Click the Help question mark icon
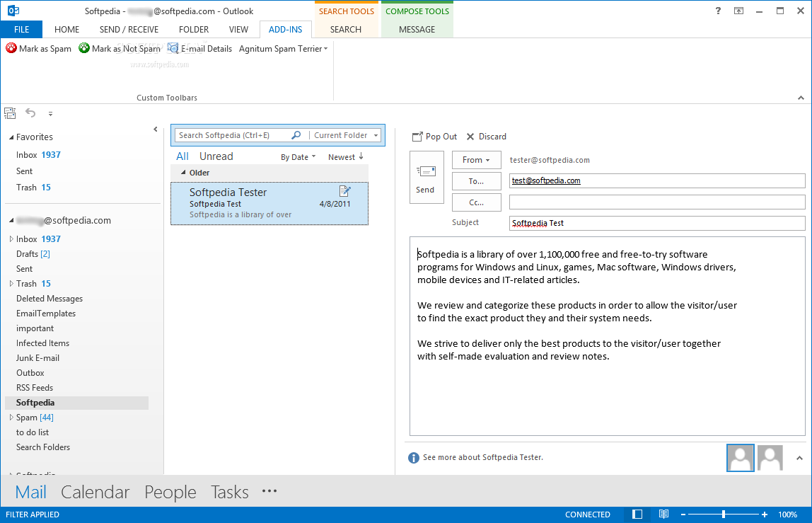The height and width of the screenshot is (523, 812). [718, 11]
